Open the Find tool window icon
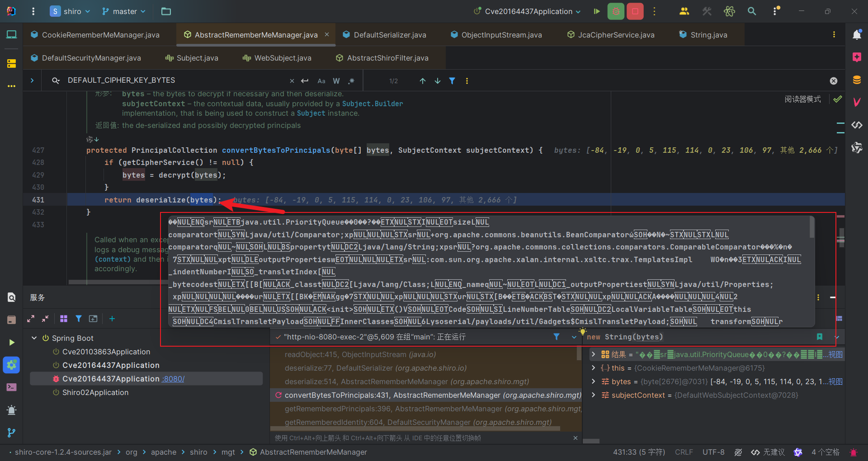The image size is (868, 461). pos(11,297)
